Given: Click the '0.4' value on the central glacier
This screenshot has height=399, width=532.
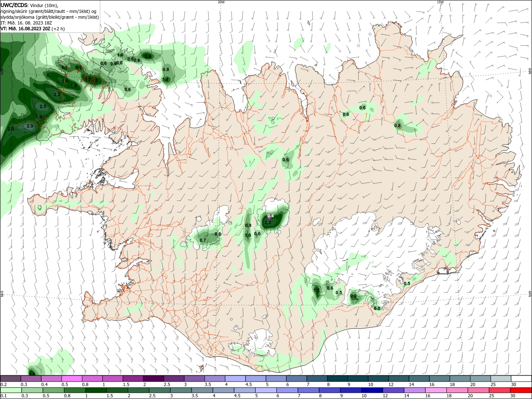Looking at the screenshot, I should 271,216.
